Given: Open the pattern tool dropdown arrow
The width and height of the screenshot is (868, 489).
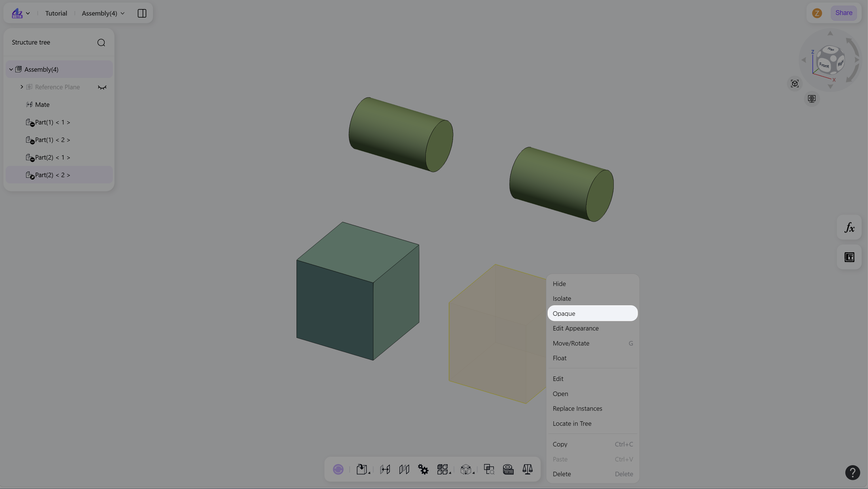Looking at the screenshot, I should pyautogui.click(x=450, y=473).
